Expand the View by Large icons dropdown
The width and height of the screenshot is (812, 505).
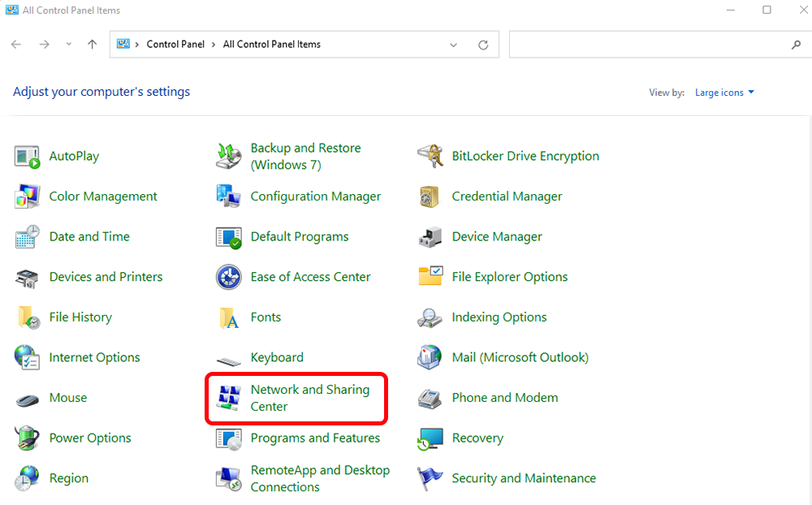(724, 93)
